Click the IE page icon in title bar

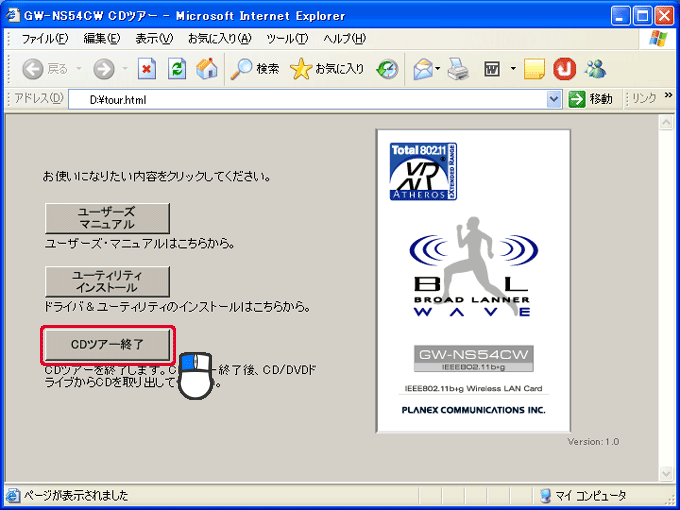13,15
